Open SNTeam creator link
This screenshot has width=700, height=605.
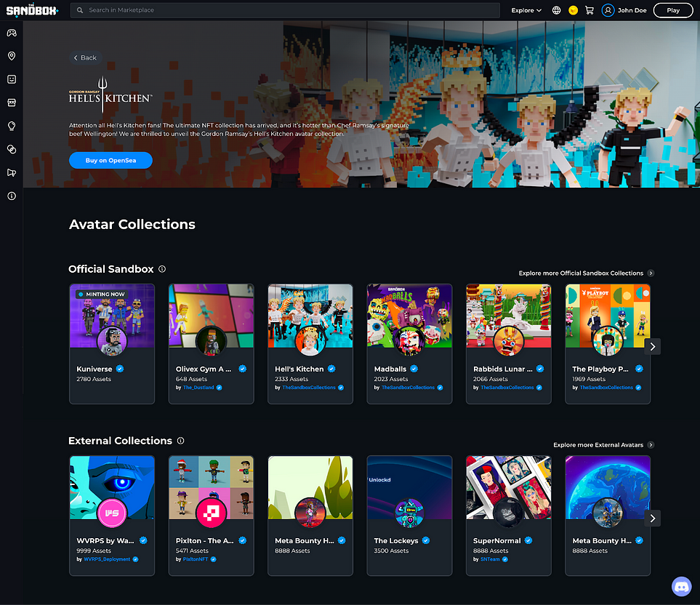pos(490,559)
